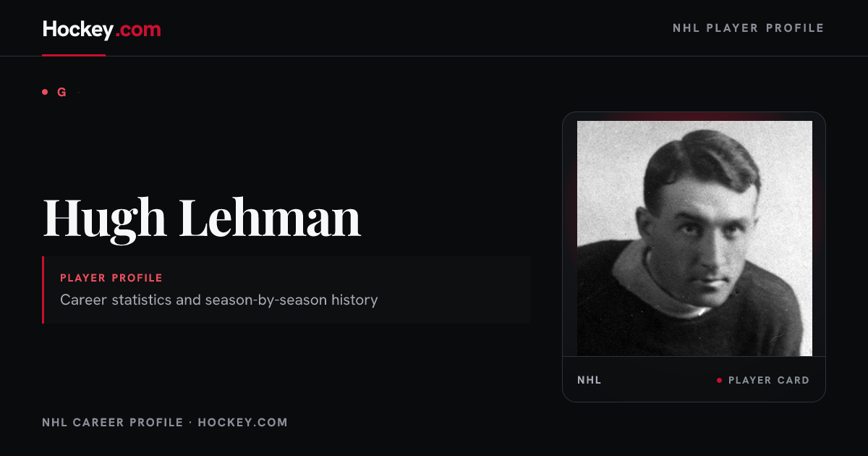Click the NHL CAREER PROFILE footer text
The width and height of the screenshot is (868, 456).
pyautogui.click(x=113, y=422)
